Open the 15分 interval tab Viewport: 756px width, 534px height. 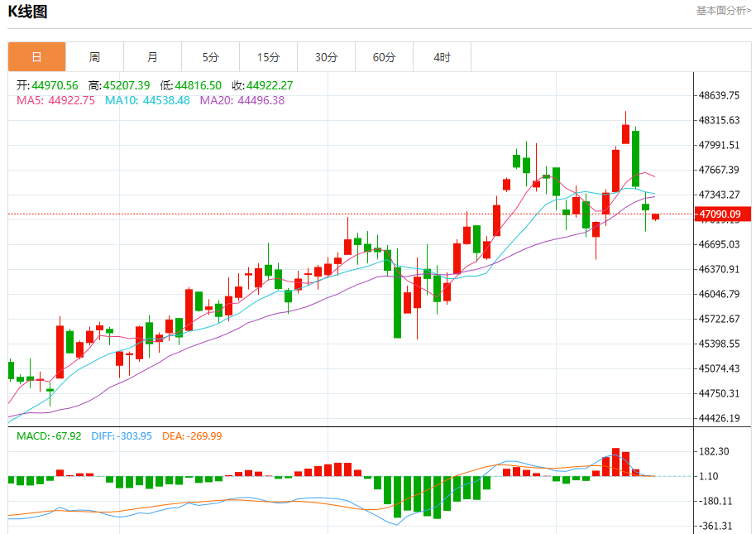click(268, 57)
